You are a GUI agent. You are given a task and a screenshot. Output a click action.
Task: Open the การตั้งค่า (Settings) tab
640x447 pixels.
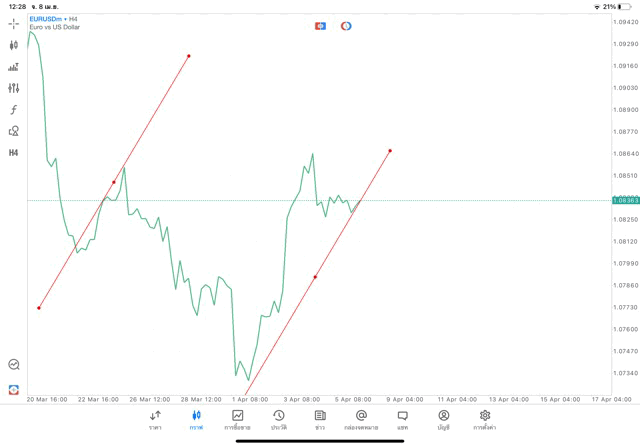click(485, 419)
